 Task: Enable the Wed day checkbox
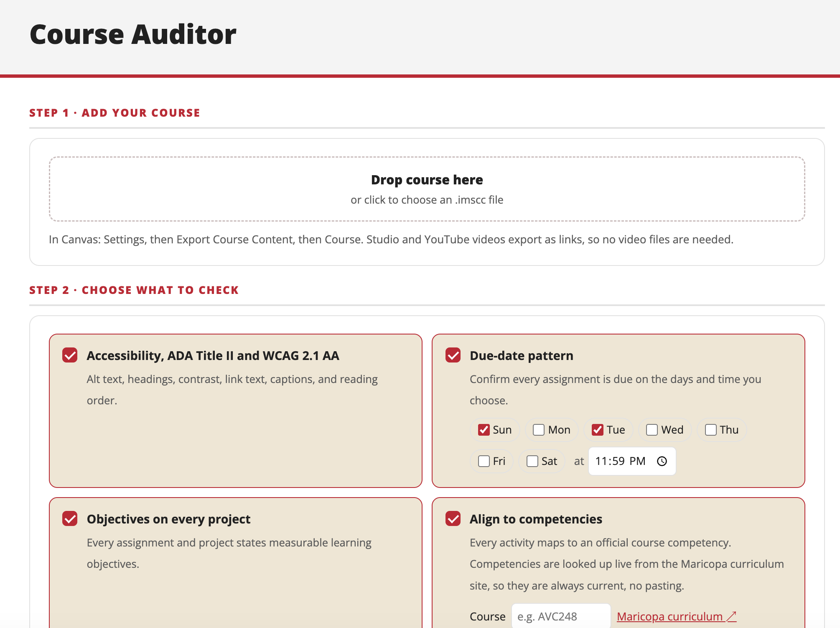tap(652, 430)
